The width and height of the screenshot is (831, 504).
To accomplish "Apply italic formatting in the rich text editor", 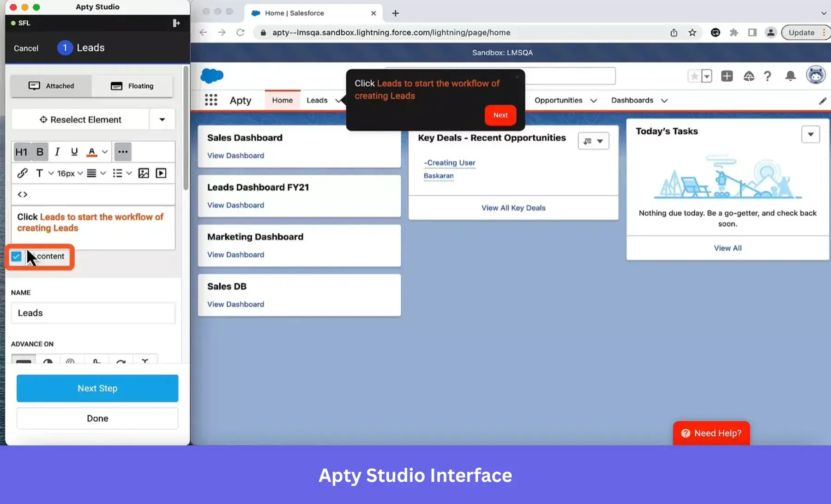I will [57, 151].
